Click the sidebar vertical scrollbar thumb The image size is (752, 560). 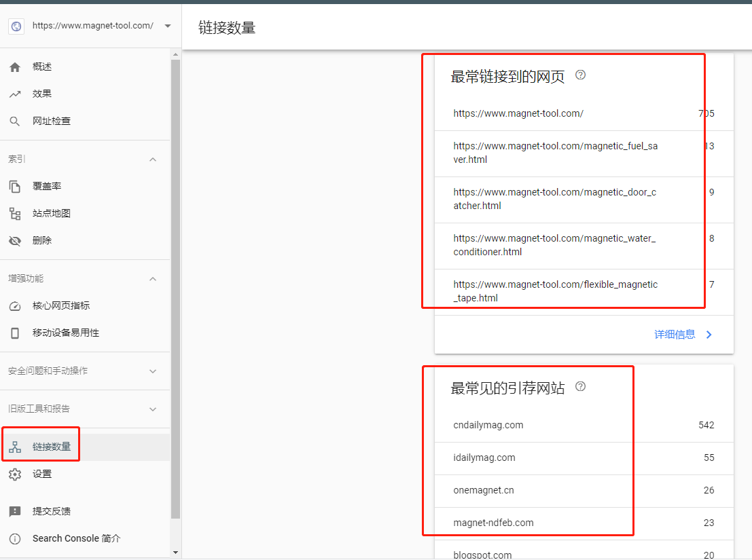tap(175, 289)
